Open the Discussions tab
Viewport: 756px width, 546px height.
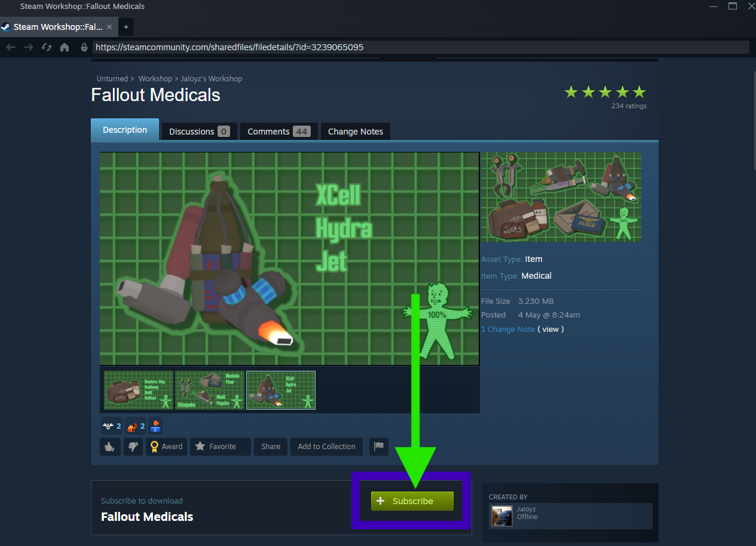click(x=199, y=132)
